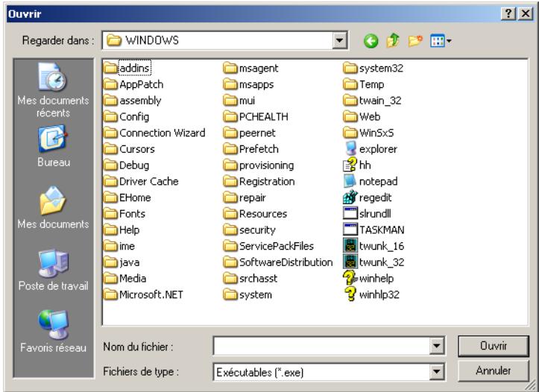
Task: Select the Microsoft.NET folder
Action: click(144, 294)
